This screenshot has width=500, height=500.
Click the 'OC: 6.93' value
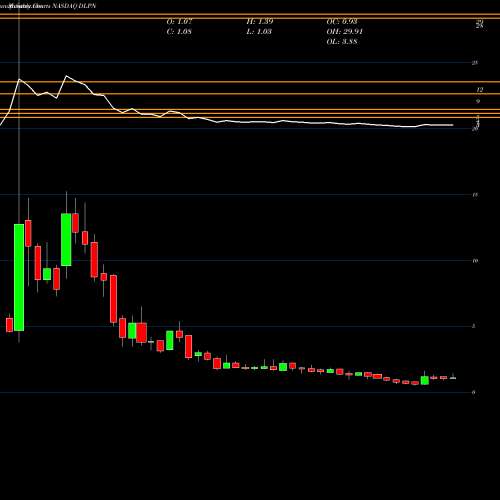pyautogui.click(x=342, y=21)
